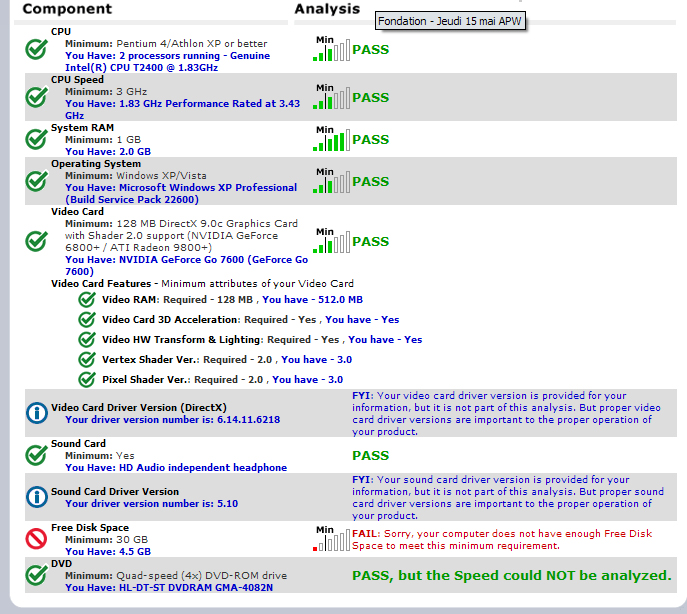Click 'You have - 512.0 MB' video RAM value
The image size is (687, 614).
coord(312,300)
